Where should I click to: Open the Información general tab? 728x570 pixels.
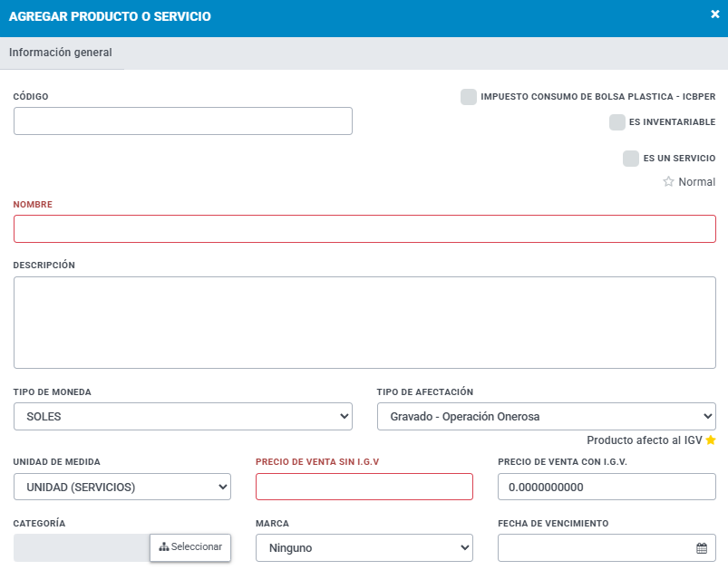point(61,53)
